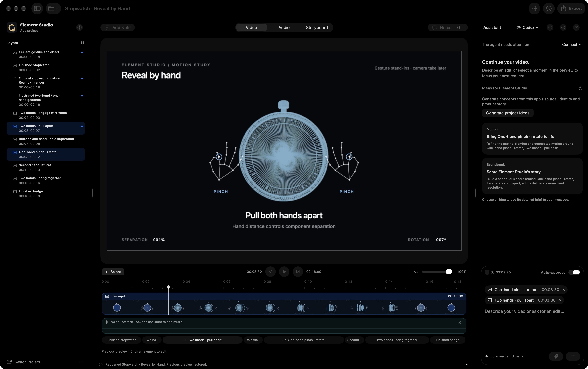This screenshot has width=588, height=369.
Task: Expand the Connect dropdown
Action: click(571, 44)
